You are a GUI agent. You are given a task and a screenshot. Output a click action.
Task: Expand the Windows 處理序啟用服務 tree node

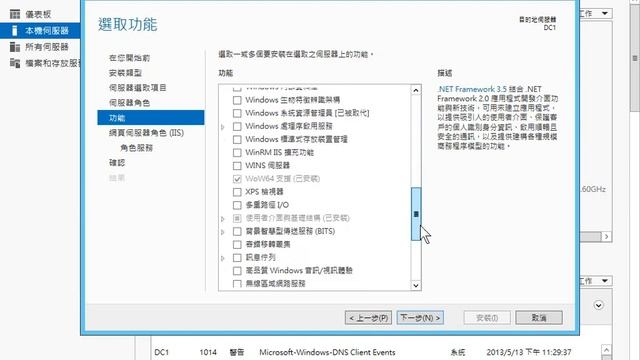pyautogui.click(x=223, y=127)
